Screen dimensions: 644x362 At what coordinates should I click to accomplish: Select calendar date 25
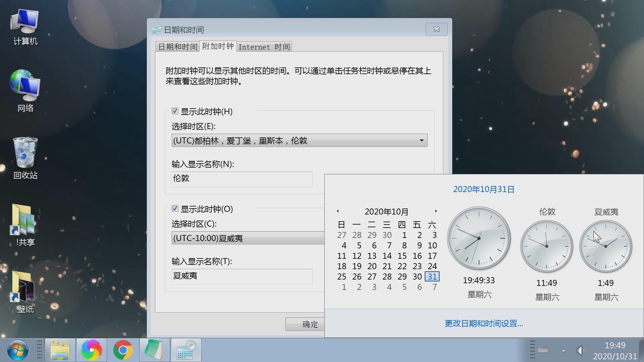coord(341,277)
